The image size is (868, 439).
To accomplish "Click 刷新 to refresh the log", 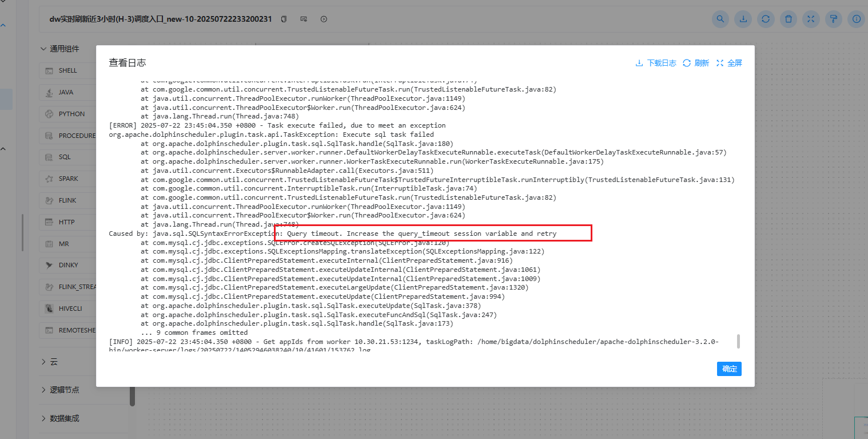I will click(x=696, y=63).
